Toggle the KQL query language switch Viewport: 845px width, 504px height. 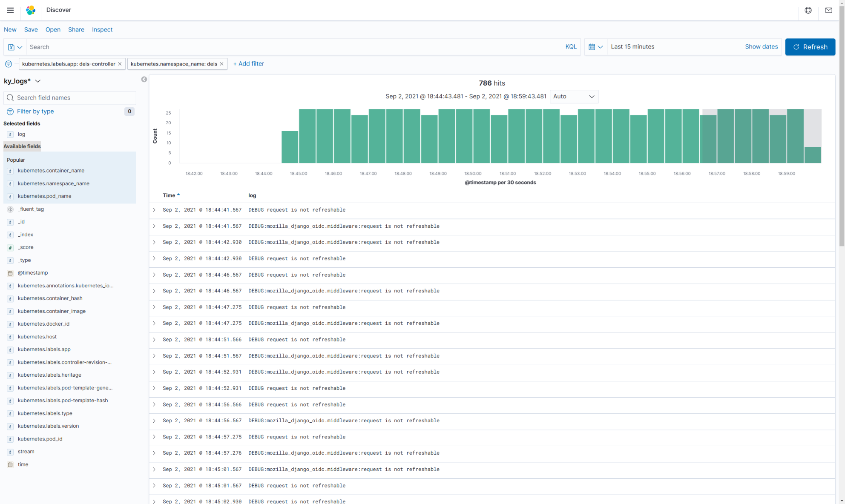[571, 47]
